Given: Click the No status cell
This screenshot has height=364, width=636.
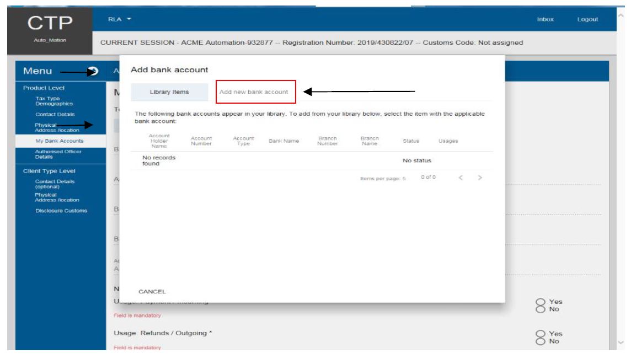Looking at the screenshot, I should tap(417, 160).
